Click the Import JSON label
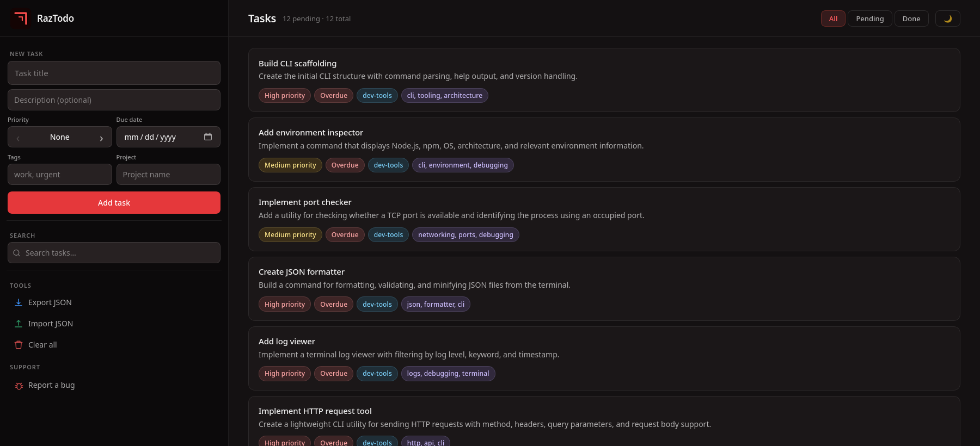This screenshot has height=446, width=980. click(51, 324)
